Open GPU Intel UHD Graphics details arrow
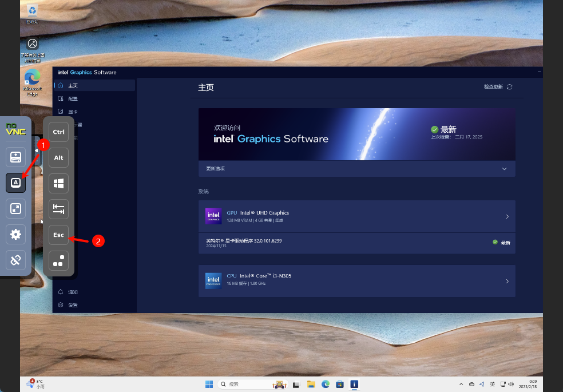Screen dimensions: 563x392 pos(507,216)
